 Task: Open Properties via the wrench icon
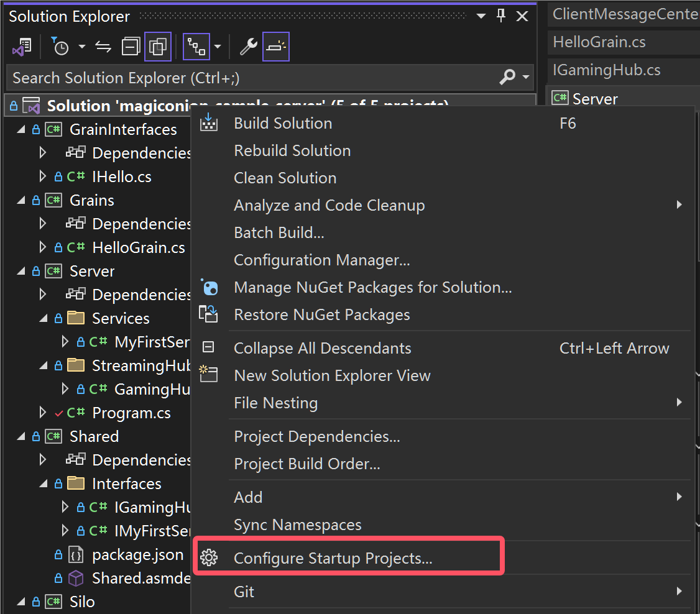pyautogui.click(x=248, y=47)
